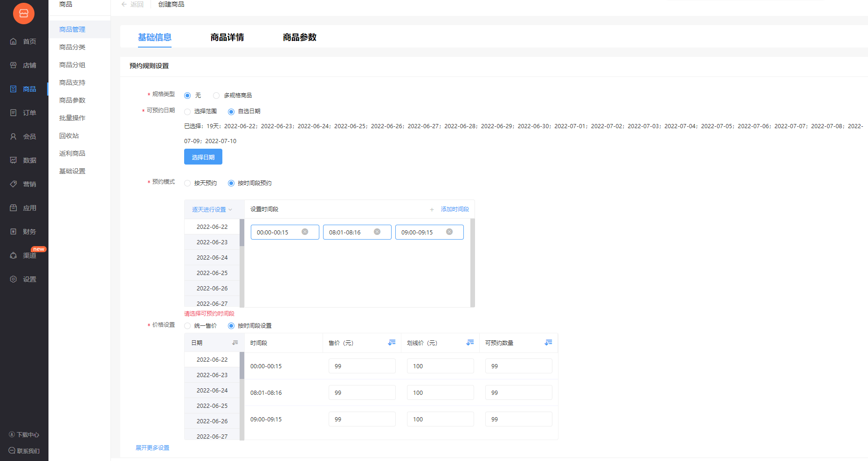
Task: Expand 展开更多设置 section
Action: click(152, 448)
